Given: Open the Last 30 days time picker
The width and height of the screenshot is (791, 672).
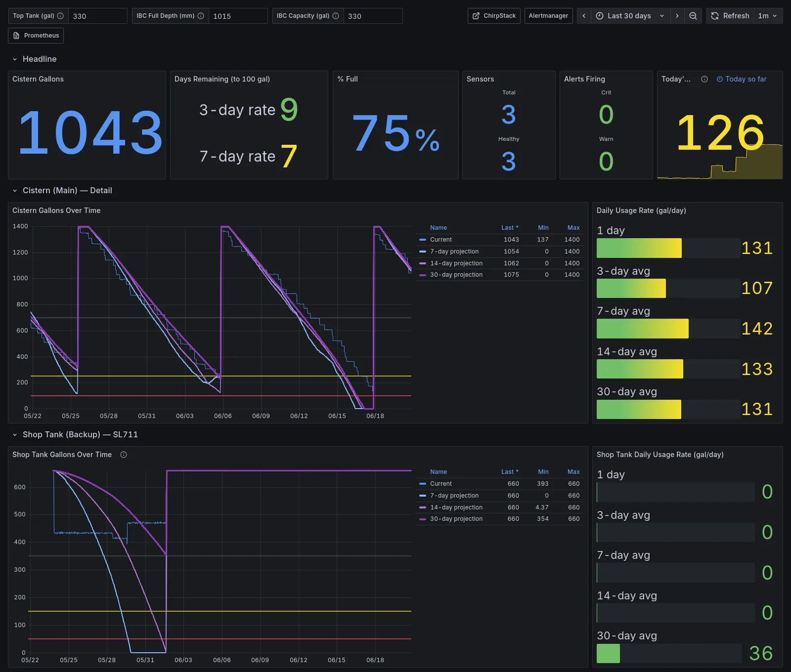Looking at the screenshot, I should click(x=630, y=16).
